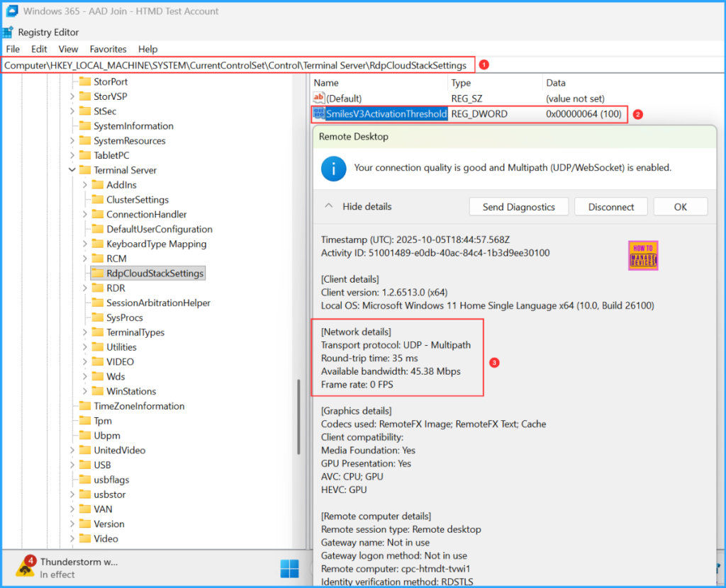Click the RdpCloudStackSettings folder icon
Screen dimensions: 726x588
[x=97, y=273]
